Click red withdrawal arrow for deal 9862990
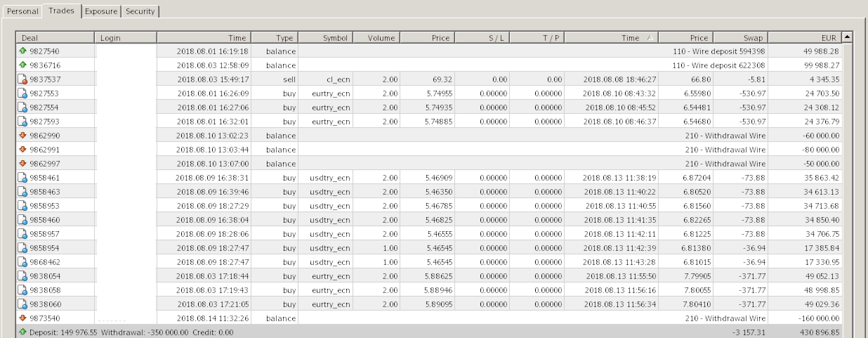The width and height of the screenshot is (868, 338). (x=23, y=135)
